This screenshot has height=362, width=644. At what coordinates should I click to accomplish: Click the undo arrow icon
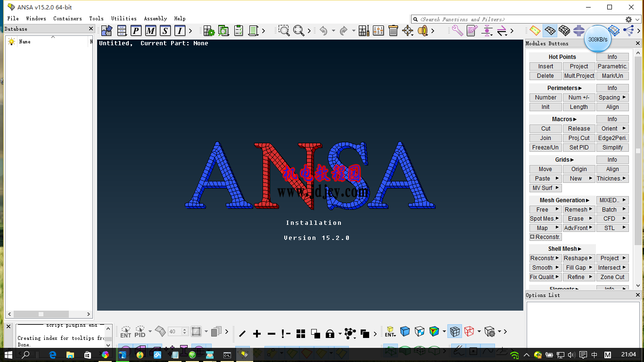[323, 31]
